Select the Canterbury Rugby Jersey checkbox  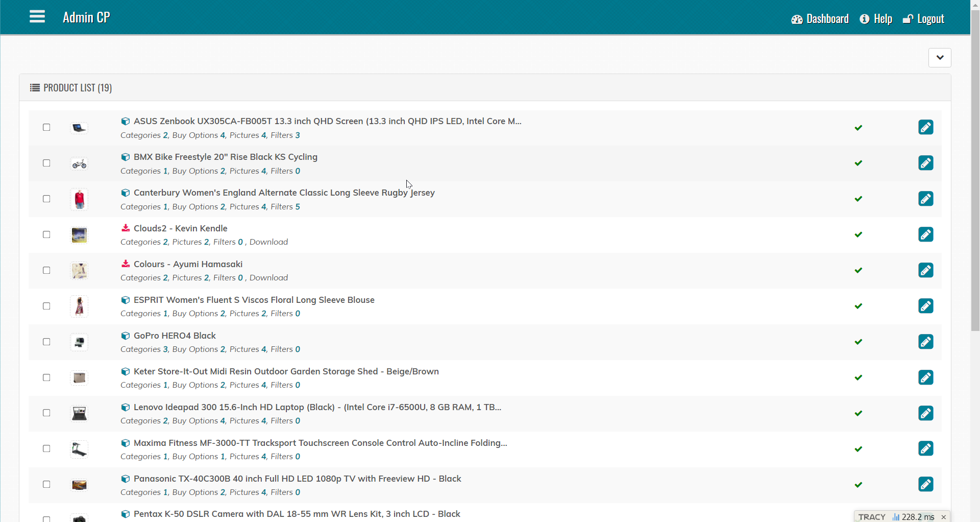coord(46,199)
